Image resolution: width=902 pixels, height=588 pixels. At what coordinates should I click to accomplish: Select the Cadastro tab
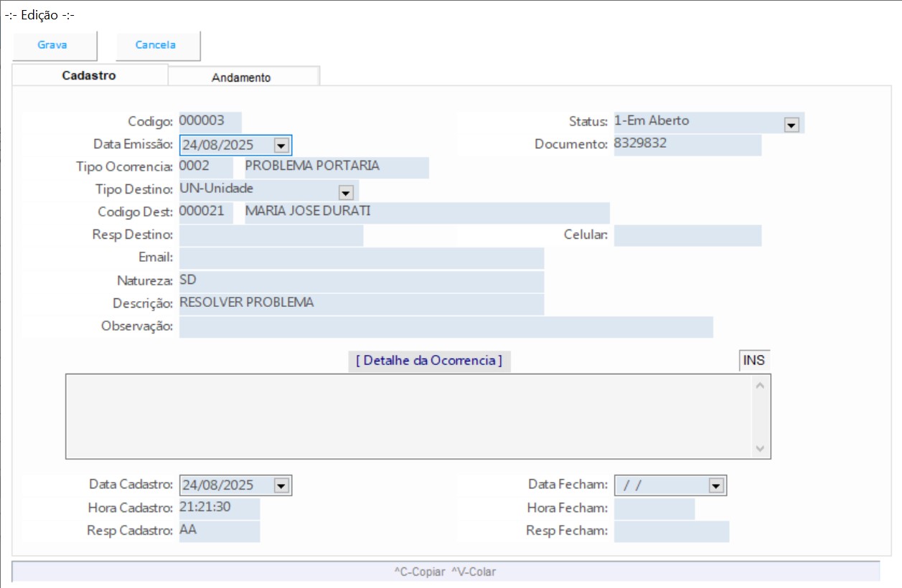click(x=89, y=75)
